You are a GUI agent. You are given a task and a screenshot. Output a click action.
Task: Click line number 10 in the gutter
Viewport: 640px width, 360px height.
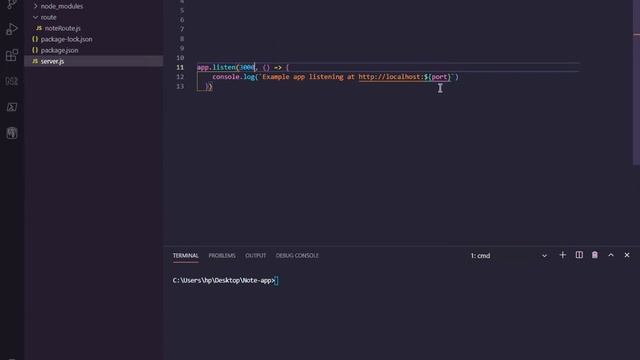point(180,58)
